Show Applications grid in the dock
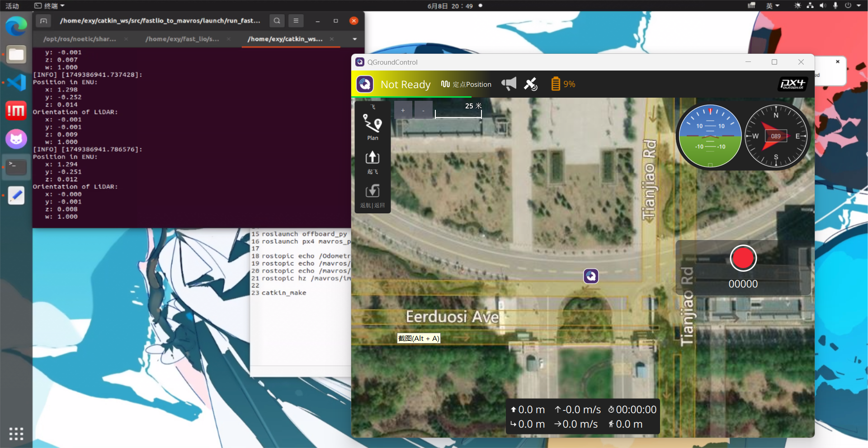The width and height of the screenshot is (868, 448). coord(16,434)
